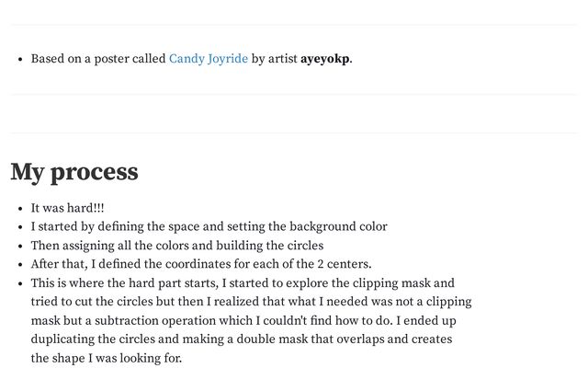The width and height of the screenshot is (588, 368).
Task: Click the bullet before "This is where"
Action: [x=20, y=284]
